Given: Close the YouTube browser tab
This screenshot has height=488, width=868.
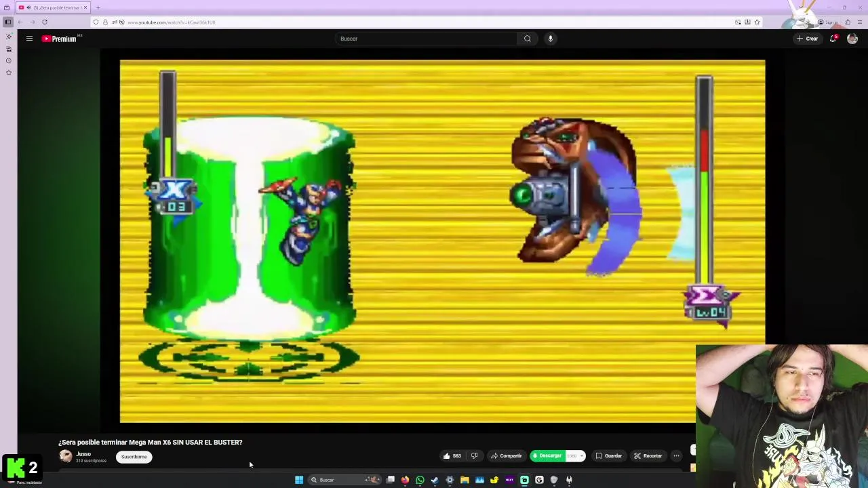Looking at the screenshot, I should 85,7.
